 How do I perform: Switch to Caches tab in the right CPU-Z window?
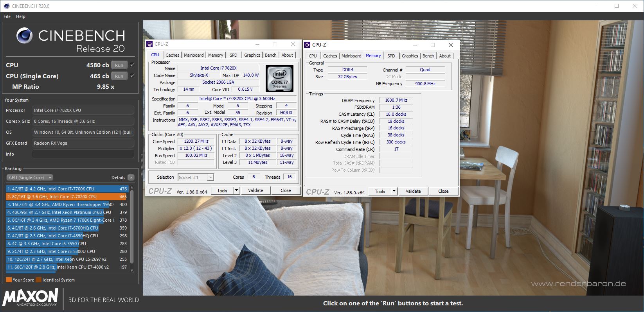[330, 56]
